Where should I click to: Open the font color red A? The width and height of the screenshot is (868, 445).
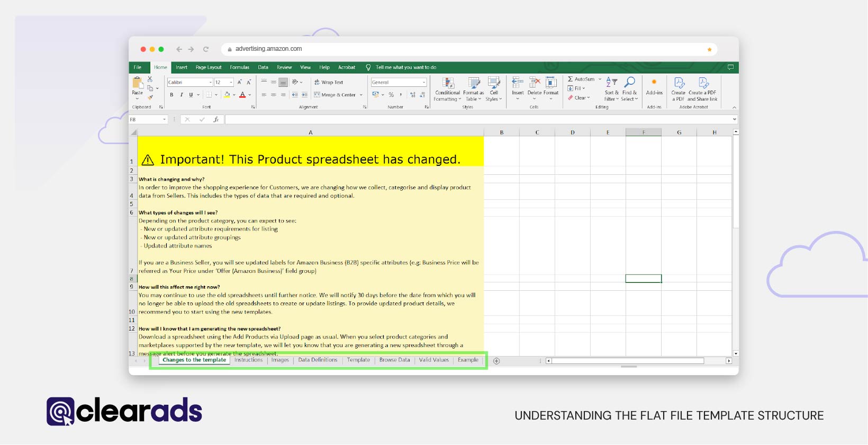(x=242, y=95)
